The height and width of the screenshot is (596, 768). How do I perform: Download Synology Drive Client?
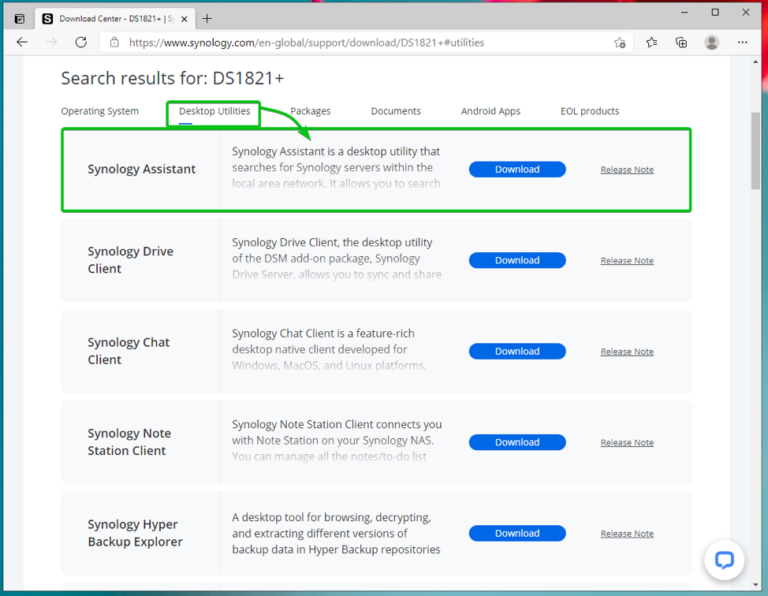pyautogui.click(x=517, y=261)
